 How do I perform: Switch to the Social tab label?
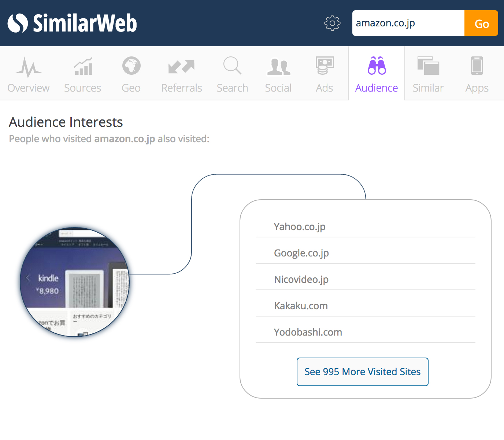click(x=278, y=88)
